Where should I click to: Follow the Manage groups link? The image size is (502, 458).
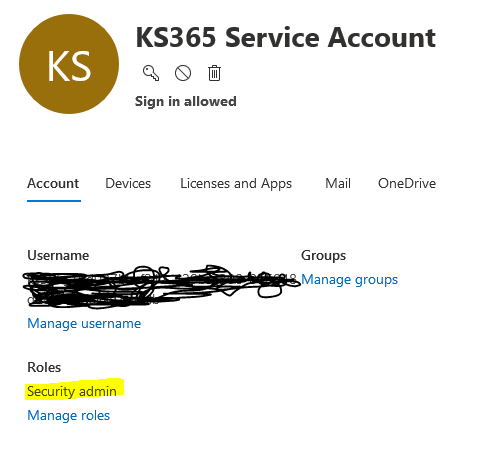350,280
